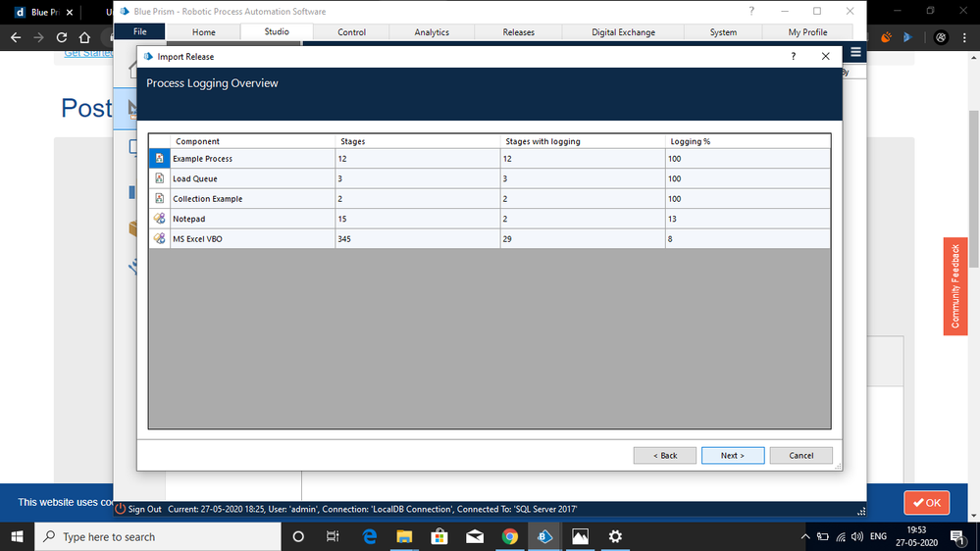Screen dimensions: 980x551
Task: Show hidden system tray icons
Action: pyautogui.click(x=805, y=536)
